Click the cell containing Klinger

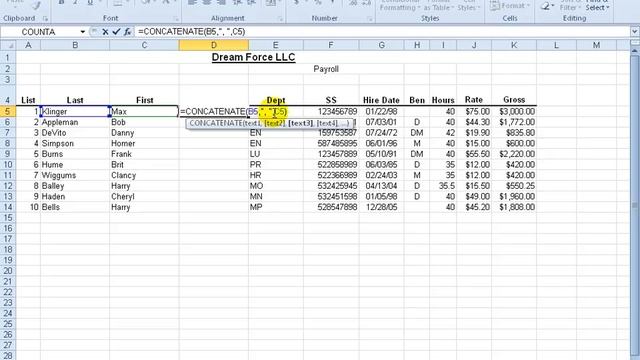coord(75,111)
